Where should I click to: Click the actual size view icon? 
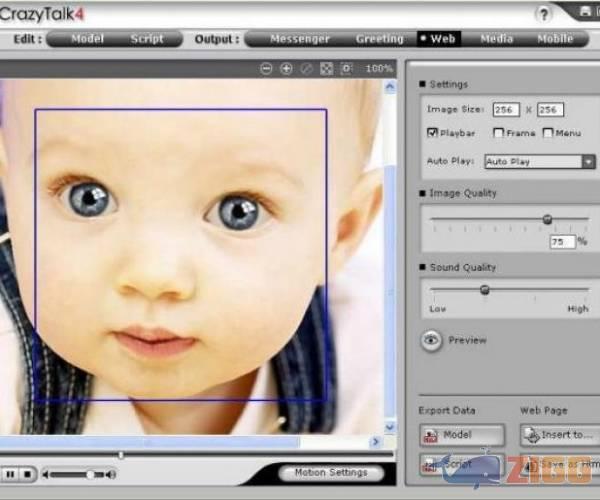coord(346,69)
